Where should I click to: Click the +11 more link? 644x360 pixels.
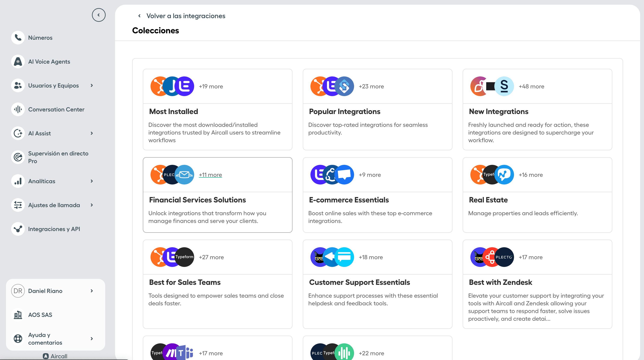[210, 175]
